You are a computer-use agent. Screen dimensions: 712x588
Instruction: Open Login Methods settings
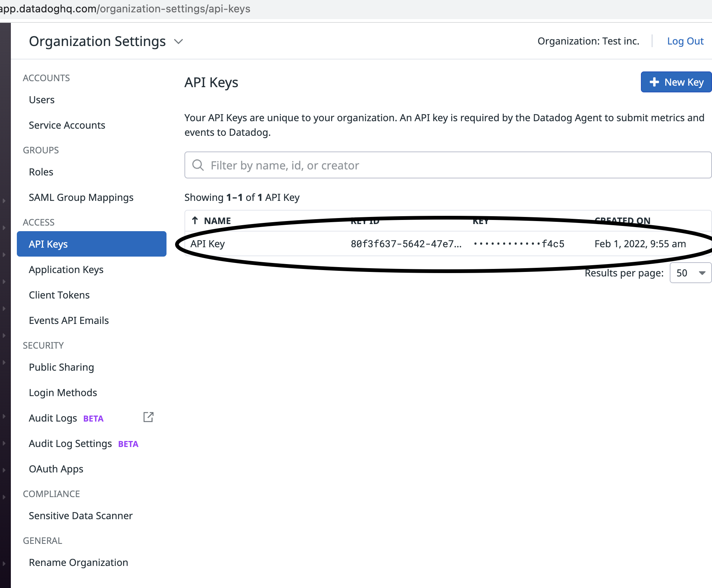[x=63, y=393]
